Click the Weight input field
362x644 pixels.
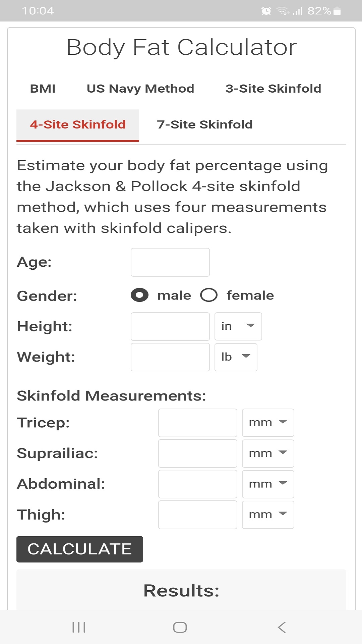170,357
